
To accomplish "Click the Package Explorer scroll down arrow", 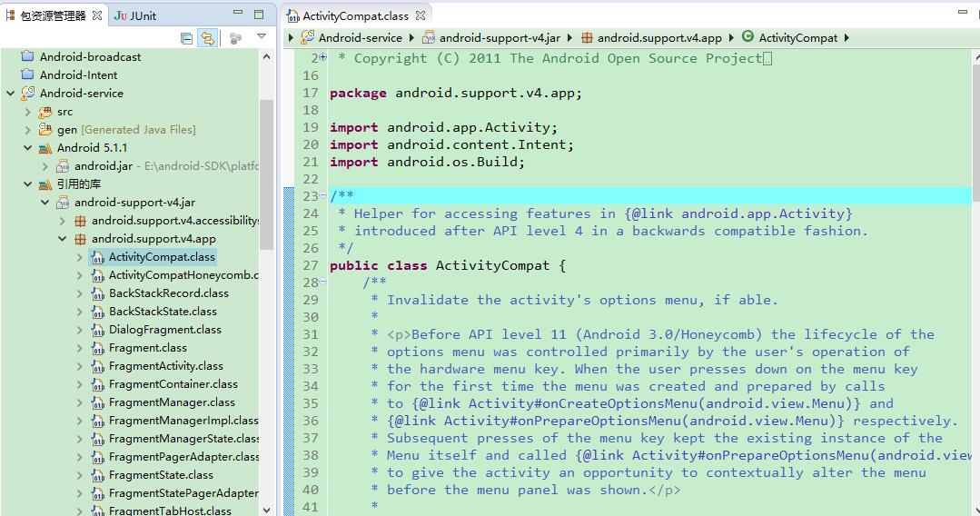I will tap(267, 510).
